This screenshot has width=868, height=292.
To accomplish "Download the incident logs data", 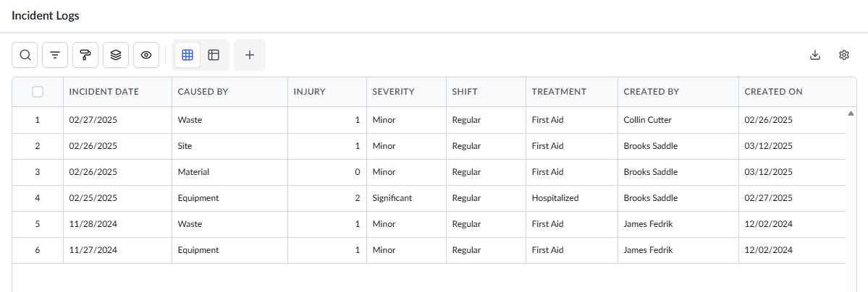I will point(815,55).
